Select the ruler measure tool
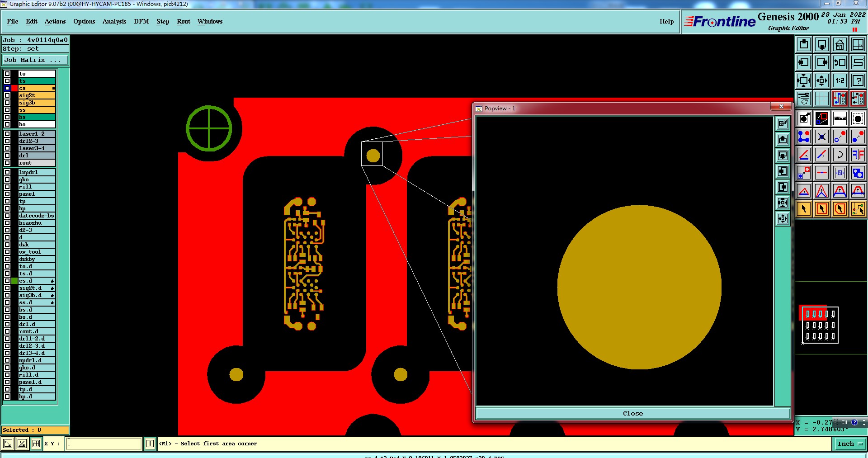This screenshot has width=868, height=458. pyautogui.click(x=840, y=118)
